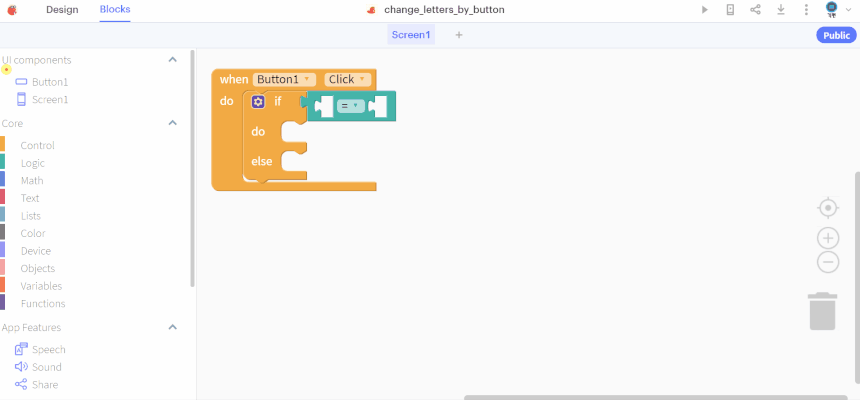This screenshot has height=400, width=860.
Task: Switch to the Design tab
Action: [62, 10]
